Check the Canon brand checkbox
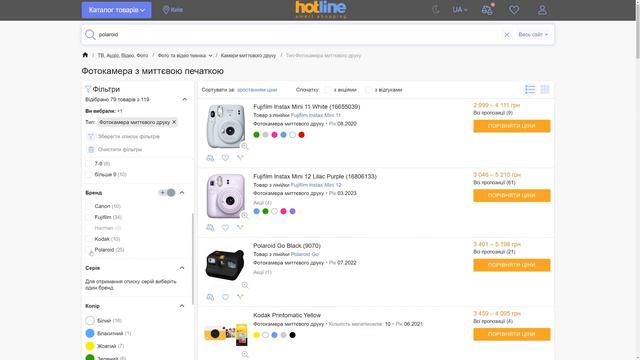The height and width of the screenshot is (360, 640). tap(89, 206)
